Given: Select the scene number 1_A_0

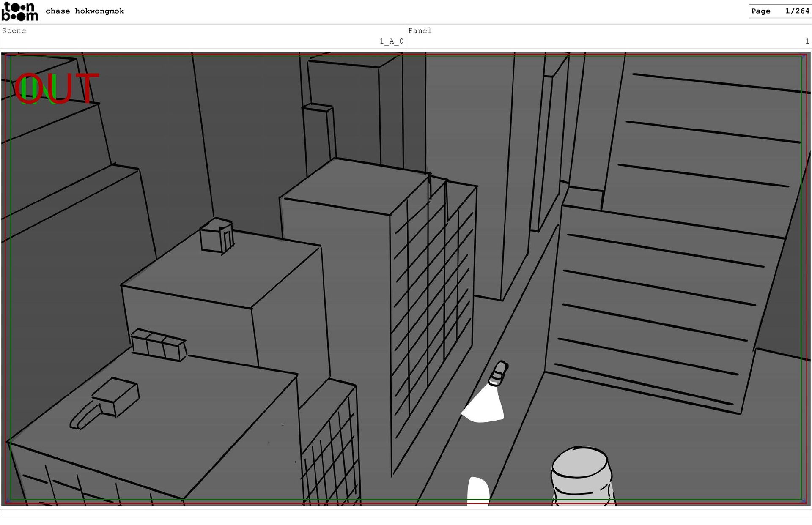Looking at the screenshot, I should [x=391, y=41].
